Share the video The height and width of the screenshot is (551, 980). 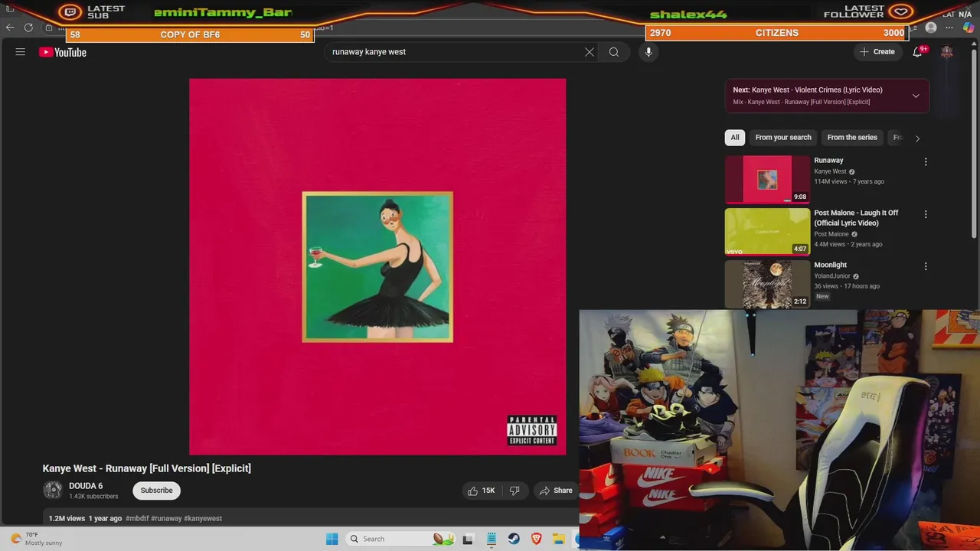tap(555, 491)
